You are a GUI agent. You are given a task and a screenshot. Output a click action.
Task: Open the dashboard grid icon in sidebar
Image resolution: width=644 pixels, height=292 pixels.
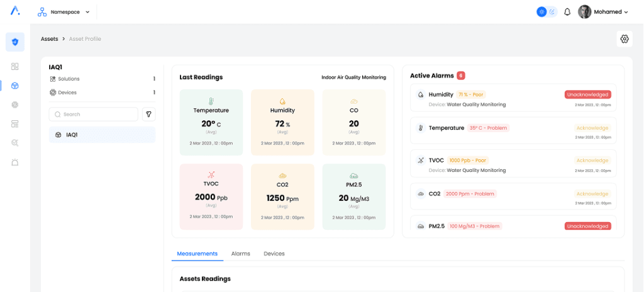tap(15, 66)
